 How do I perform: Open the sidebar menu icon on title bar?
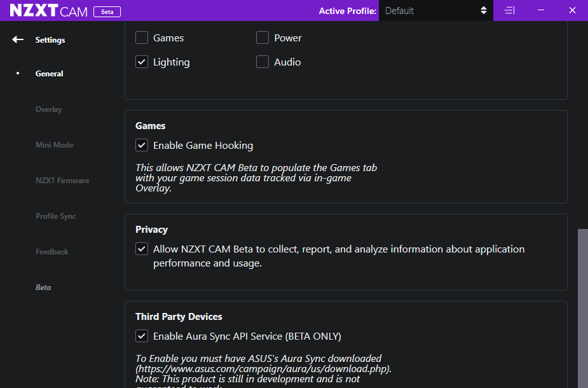click(x=509, y=11)
